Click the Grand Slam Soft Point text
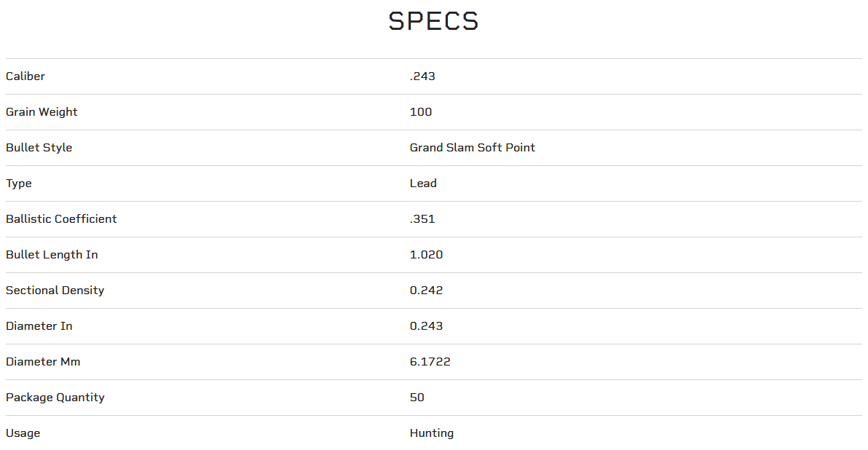Screen dimensions: 868x450 pyautogui.click(x=472, y=148)
